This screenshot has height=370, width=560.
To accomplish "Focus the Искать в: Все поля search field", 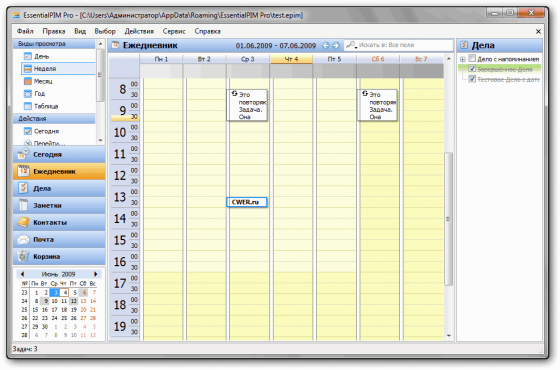I will pos(398,45).
